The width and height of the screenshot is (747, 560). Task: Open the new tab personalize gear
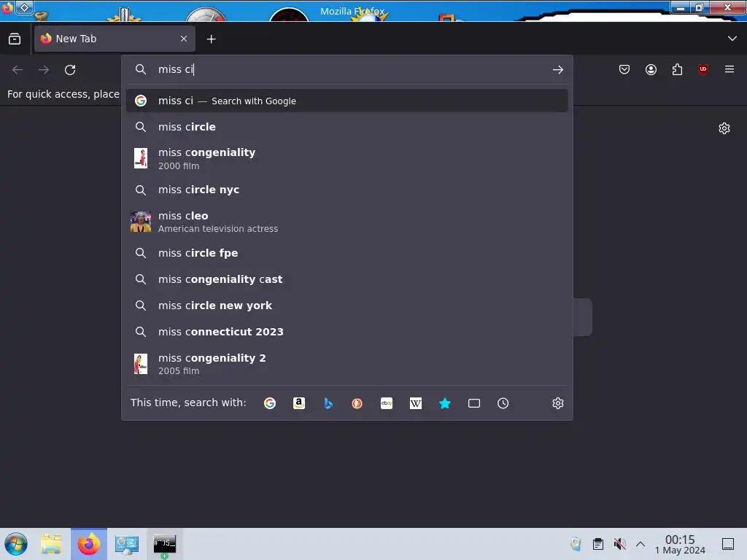click(x=724, y=128)
